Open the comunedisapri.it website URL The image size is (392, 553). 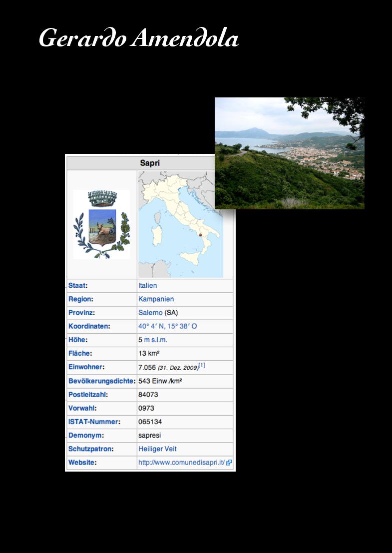pos(181,463)
